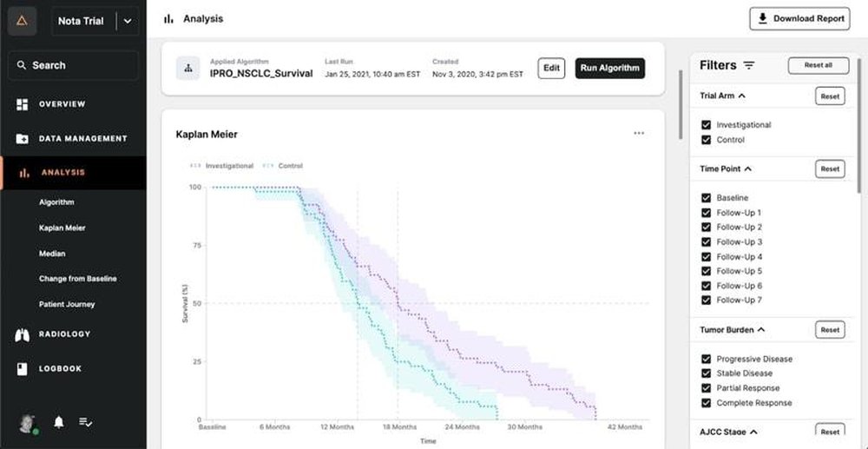Click the Download Report button

[800, 19]
